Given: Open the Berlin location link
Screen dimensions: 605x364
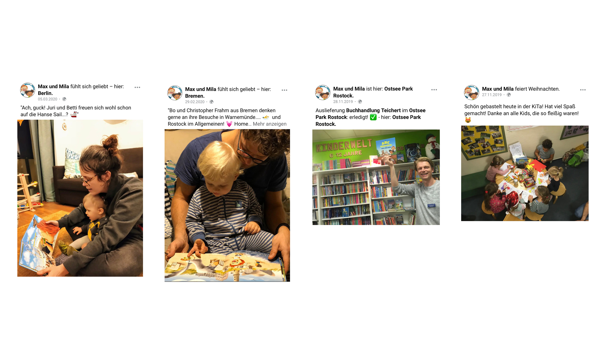Looking at the screenshot, I should pyautogui.click(x=45, y=93).
